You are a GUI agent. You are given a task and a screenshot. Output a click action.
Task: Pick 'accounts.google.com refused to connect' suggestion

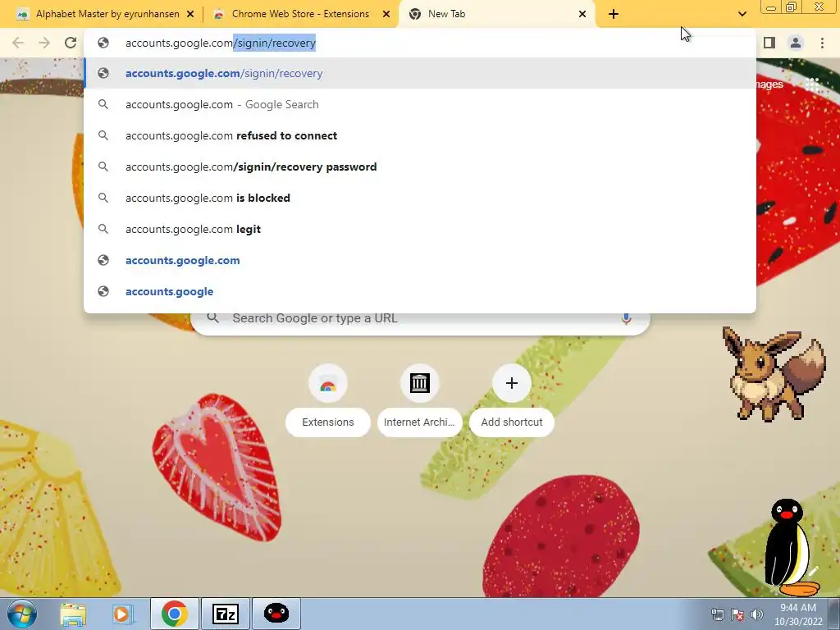(x=420, y=135)
